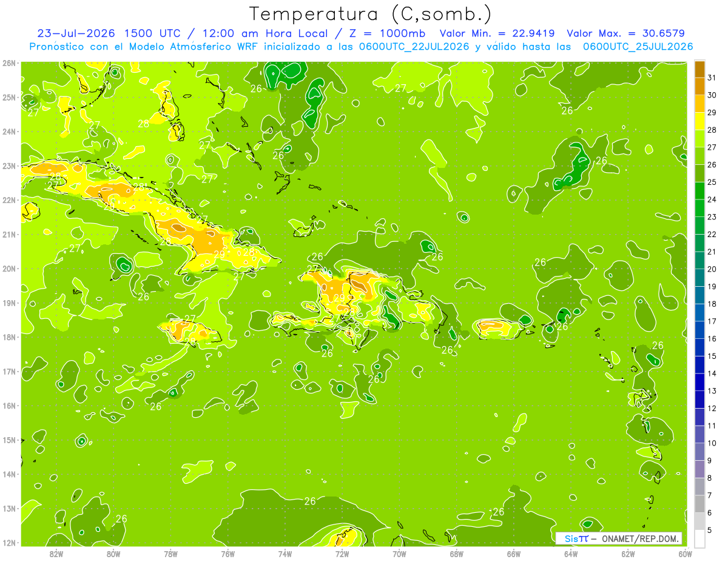The image size is (728, 562).
Task: Click the color scale value 30
Action: coord(712,95)
